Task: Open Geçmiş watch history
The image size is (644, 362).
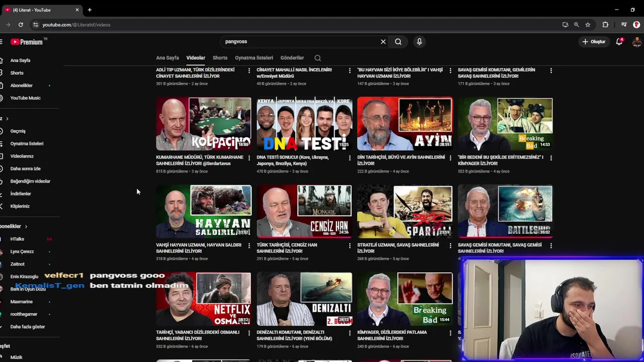Action: pyautogui.click(x=18, y=131)
